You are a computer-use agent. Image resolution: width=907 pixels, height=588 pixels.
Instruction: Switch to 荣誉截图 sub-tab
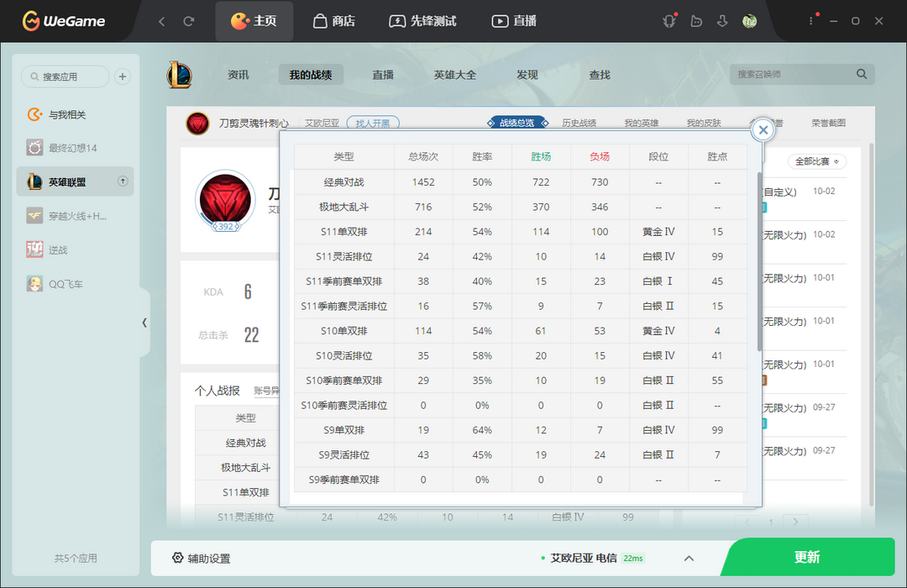[828, 123]
